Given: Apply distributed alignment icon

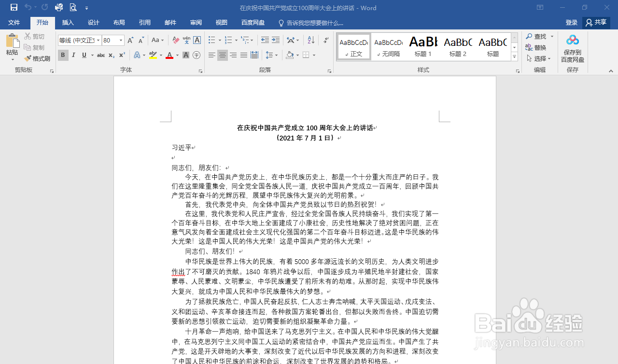Looking at the screenshot, I should click(254, 55).
